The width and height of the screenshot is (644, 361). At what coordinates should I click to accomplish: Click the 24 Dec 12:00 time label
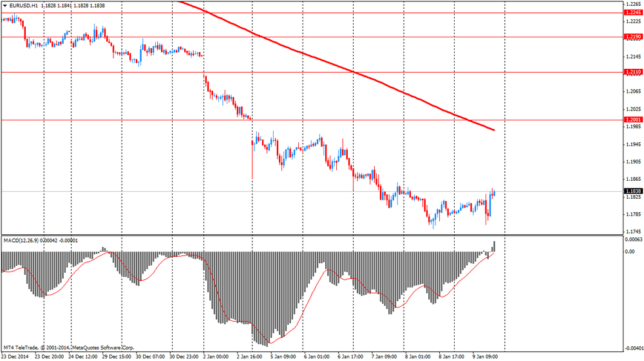pos(83,356)
